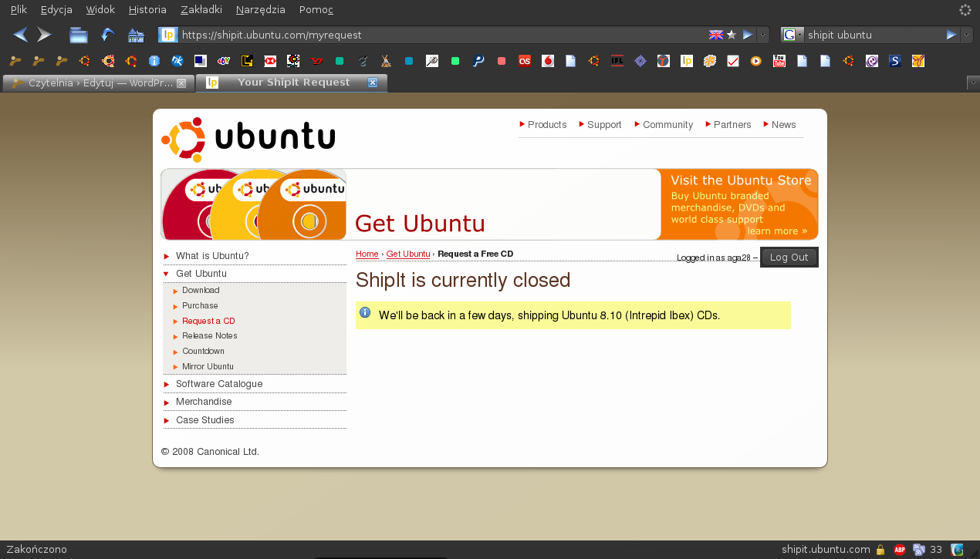This screenshot has width=980, height=559.
Task: Open the Release Notes sidebar link
Action: pos(210,336)
